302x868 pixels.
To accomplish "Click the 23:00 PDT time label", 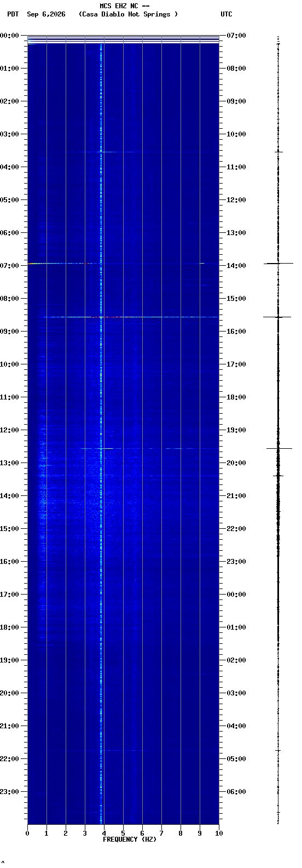I will [9, 791].
